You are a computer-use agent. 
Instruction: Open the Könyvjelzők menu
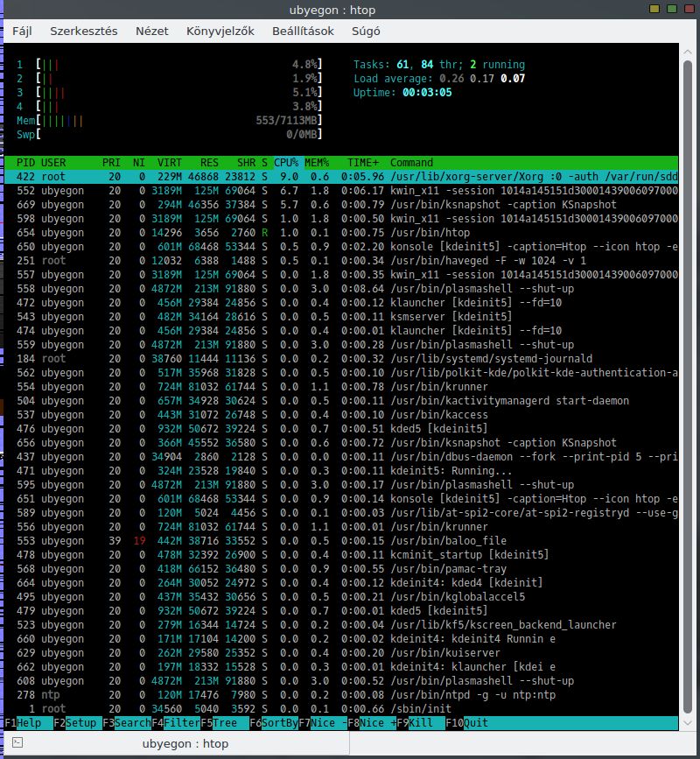[220, 32]
